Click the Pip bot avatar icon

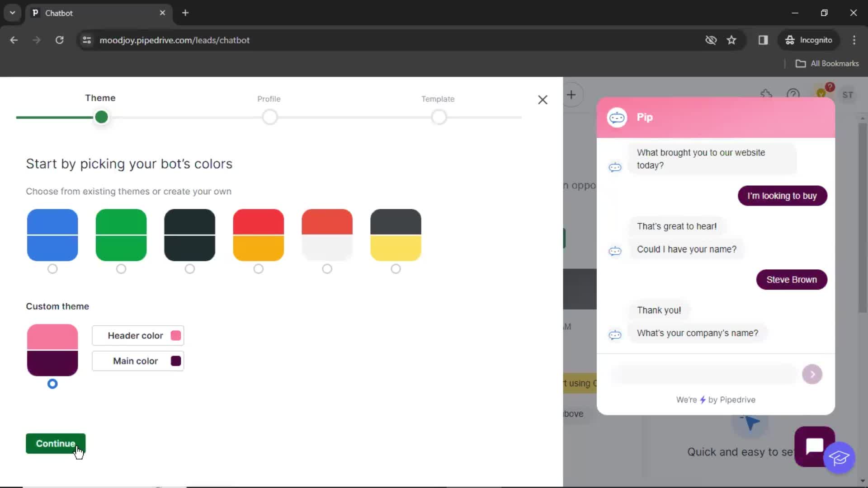617,117
